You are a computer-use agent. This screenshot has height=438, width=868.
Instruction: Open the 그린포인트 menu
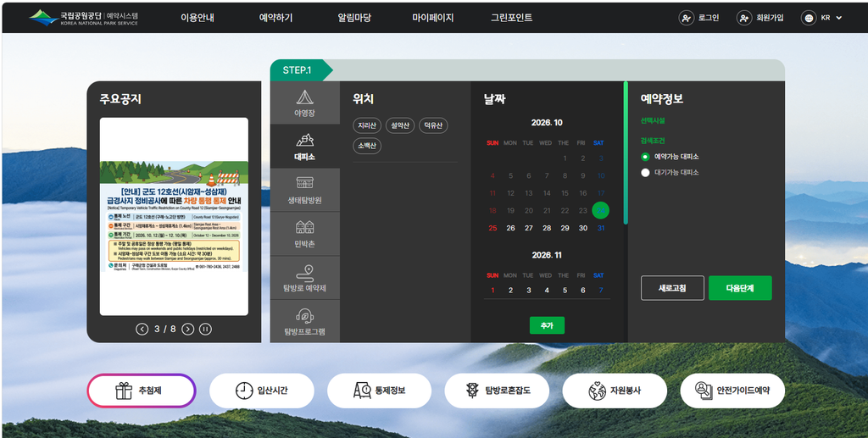511,18
